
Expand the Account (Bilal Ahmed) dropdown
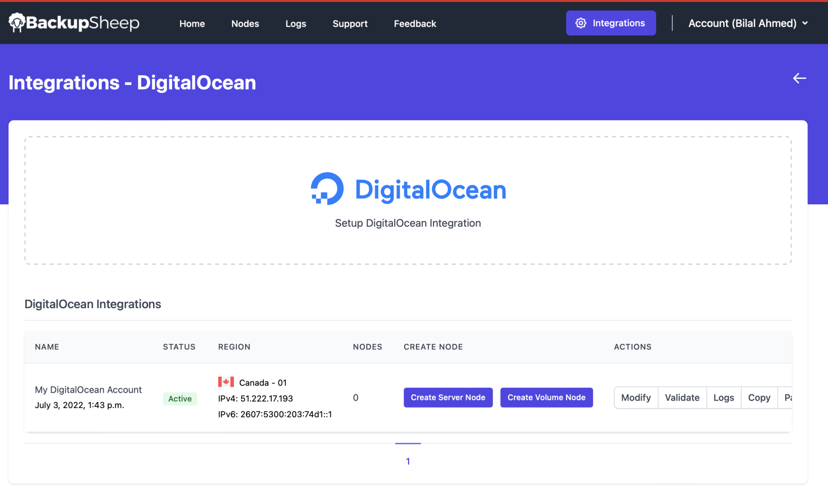point(748,23)
